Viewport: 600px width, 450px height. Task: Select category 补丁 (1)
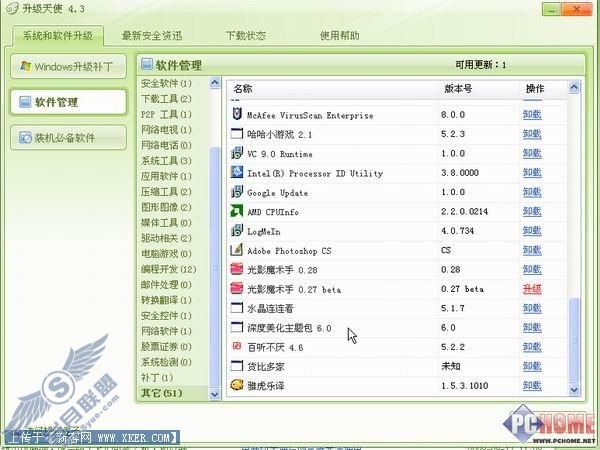click(157, 378)
